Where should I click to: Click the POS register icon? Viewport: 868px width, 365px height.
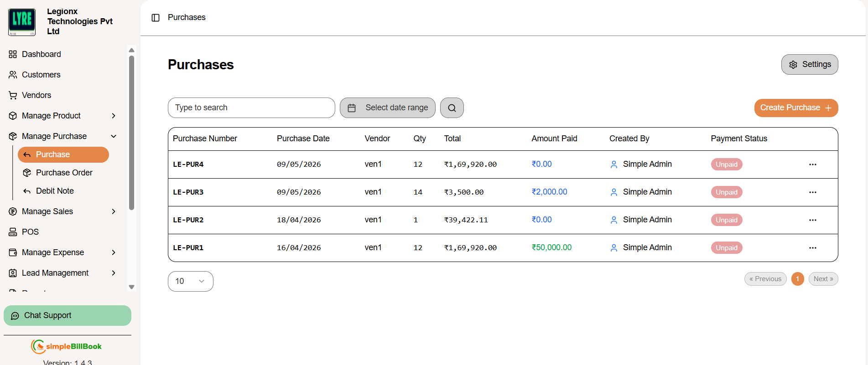point(13,232)
